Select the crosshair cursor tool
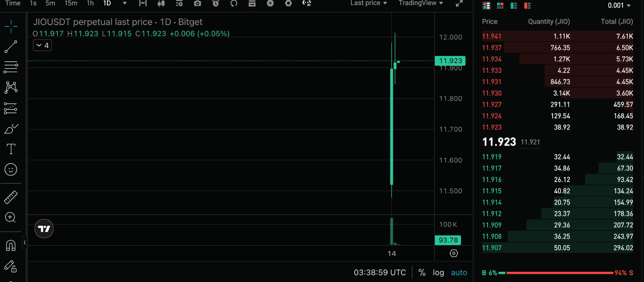This screenshot has height=282, width=644. tap(11, 26)
